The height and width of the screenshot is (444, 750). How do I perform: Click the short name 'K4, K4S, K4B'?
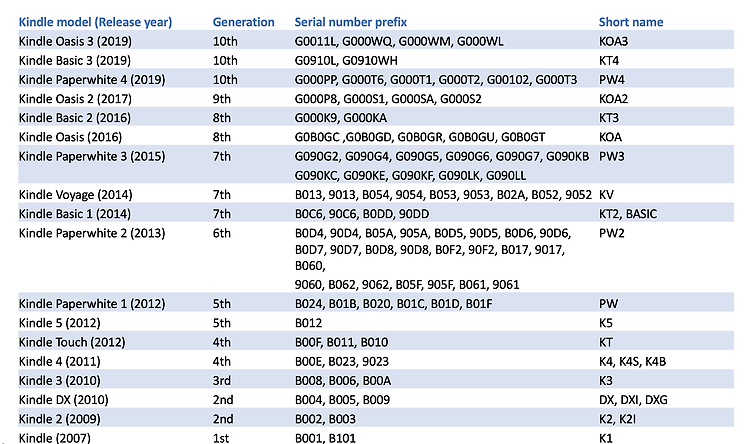pos(632,361)
